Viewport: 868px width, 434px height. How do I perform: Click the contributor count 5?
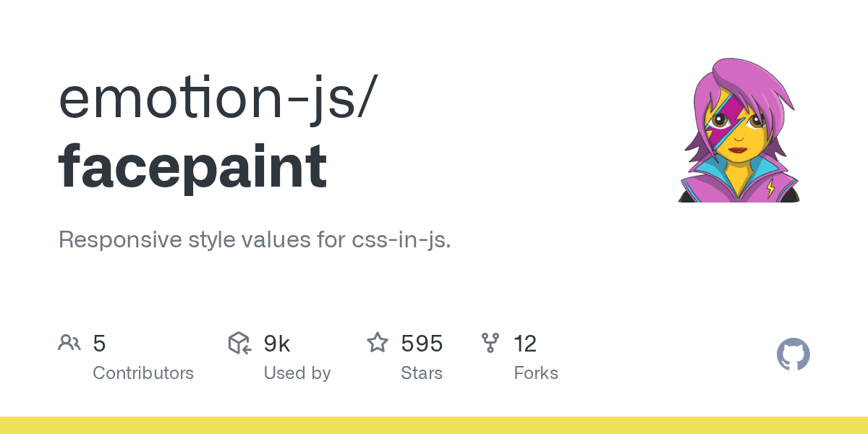(100, 344)
